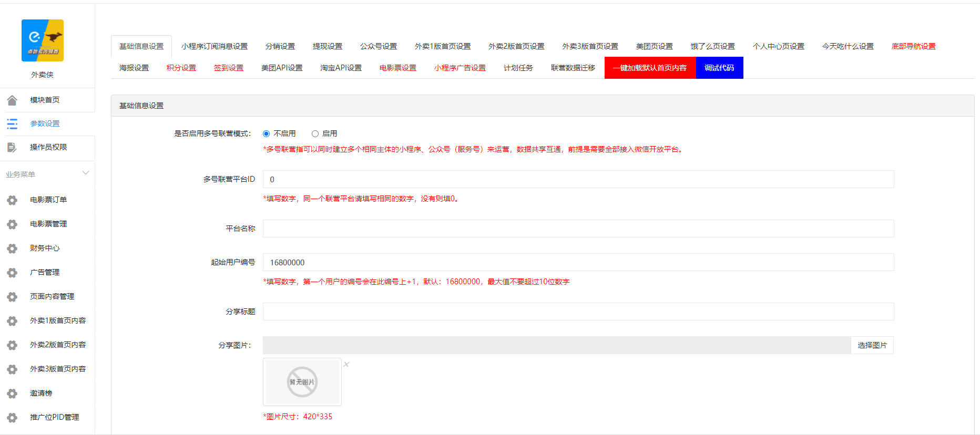
Task: Click the blue 调试代码 button
Action: (719, 68)
